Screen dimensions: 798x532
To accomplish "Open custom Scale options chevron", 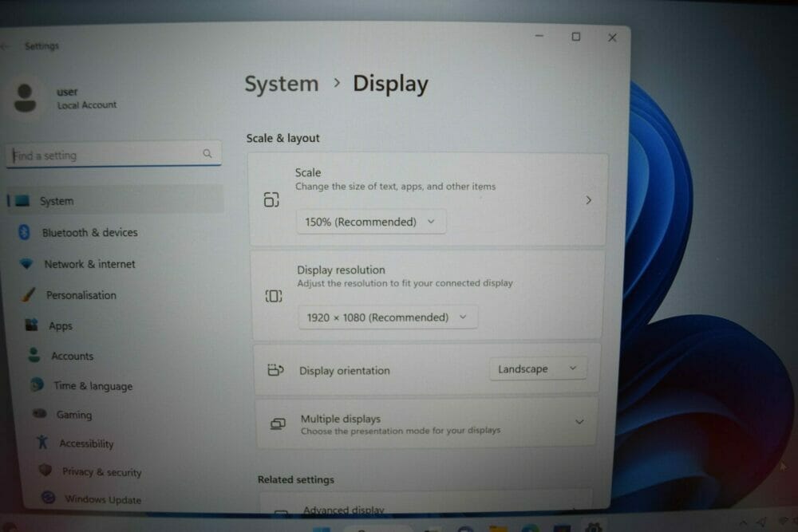I will pos(588,200).
